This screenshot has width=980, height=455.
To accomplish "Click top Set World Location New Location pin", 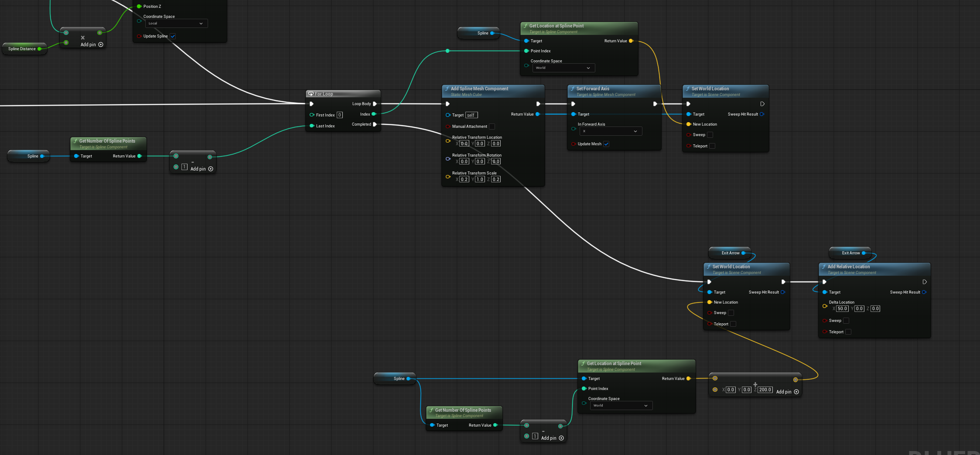I will (689, 124).
